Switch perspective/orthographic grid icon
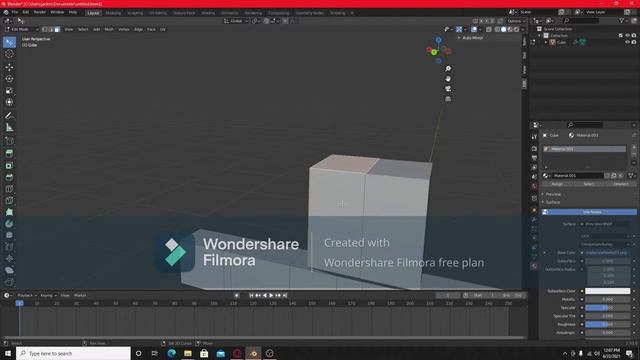The image size is (640, 360). (x=448, y=99)
